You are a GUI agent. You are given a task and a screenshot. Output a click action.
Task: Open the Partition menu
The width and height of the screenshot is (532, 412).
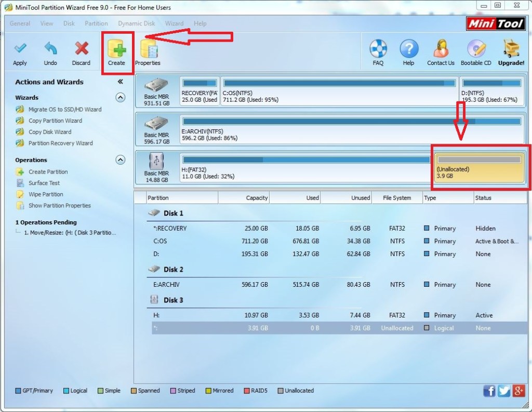click(x=96, y=23)
